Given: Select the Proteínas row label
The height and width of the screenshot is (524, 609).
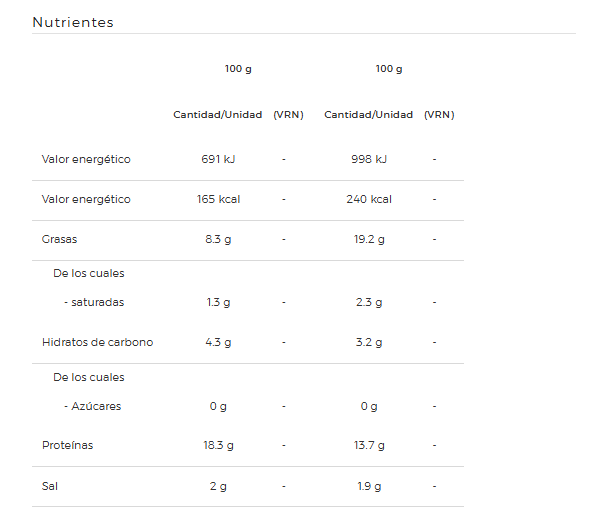Looking at the screenshot, I should click(x=67, y=445).
